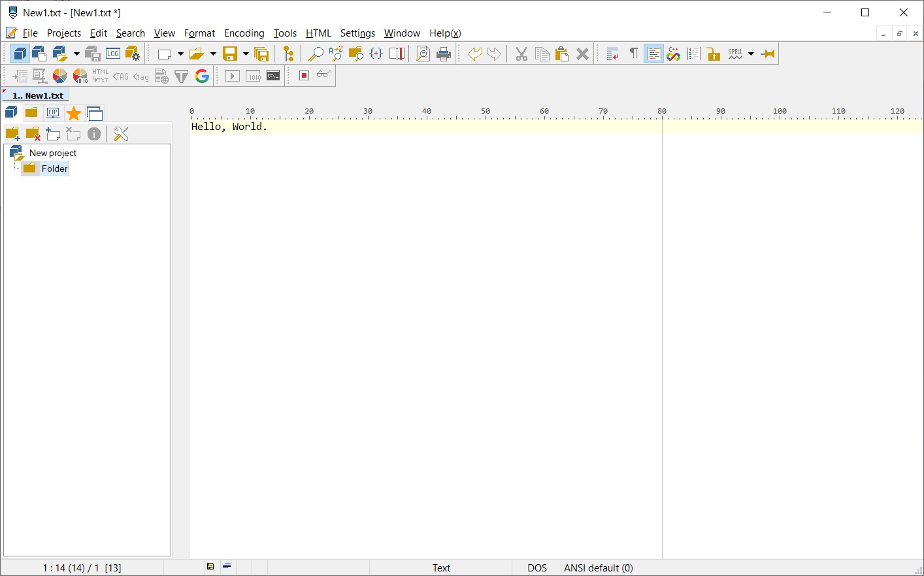Click the ANSI default status bar field
924x576 pixels.
click(597, 568)
